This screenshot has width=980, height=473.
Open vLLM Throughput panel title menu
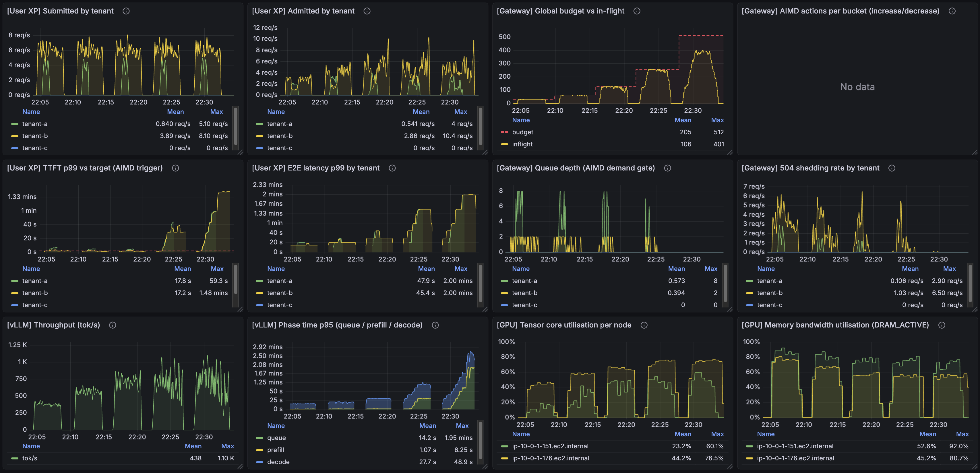[53, 325]
